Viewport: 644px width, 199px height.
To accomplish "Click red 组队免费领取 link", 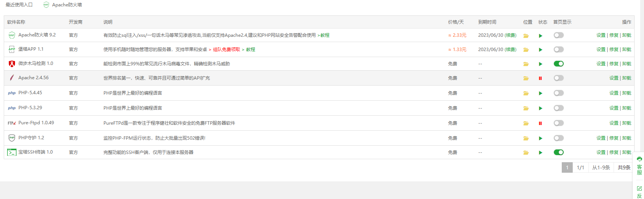I will [226, 50].
